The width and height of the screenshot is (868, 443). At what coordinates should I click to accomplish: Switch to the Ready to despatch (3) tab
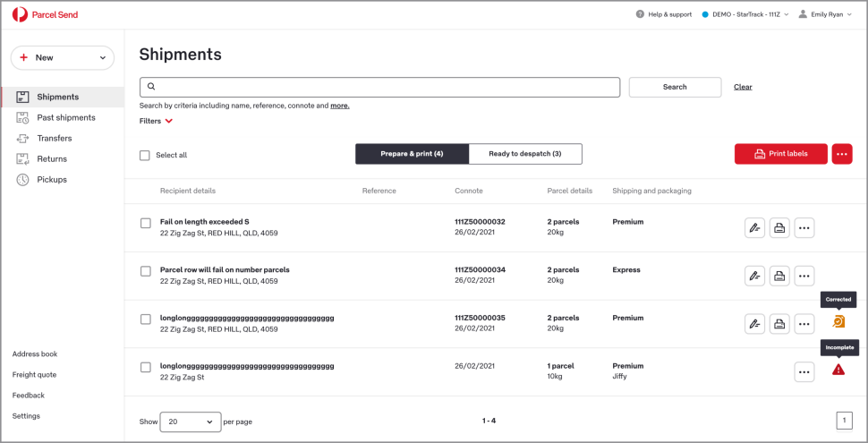(524, 154)
